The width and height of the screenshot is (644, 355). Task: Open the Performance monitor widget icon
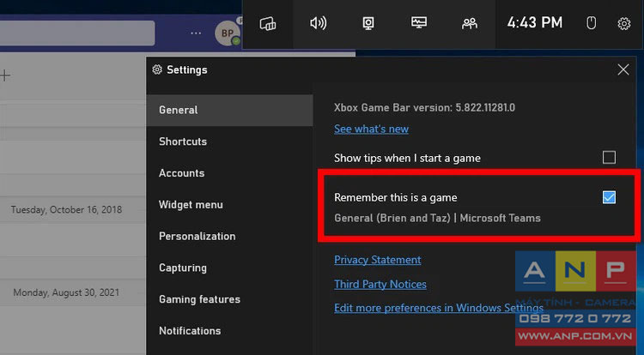(419, 23)
